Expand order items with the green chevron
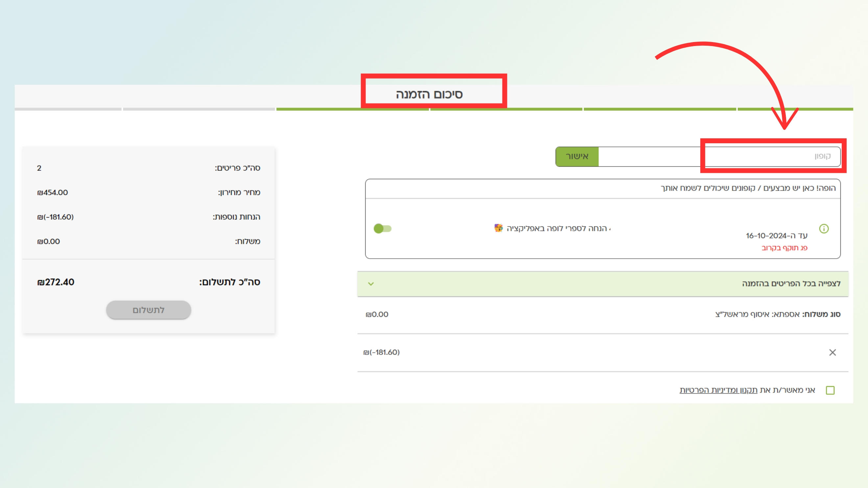The image size is (868, 488). pyautogui.click(x=371, y=284)
